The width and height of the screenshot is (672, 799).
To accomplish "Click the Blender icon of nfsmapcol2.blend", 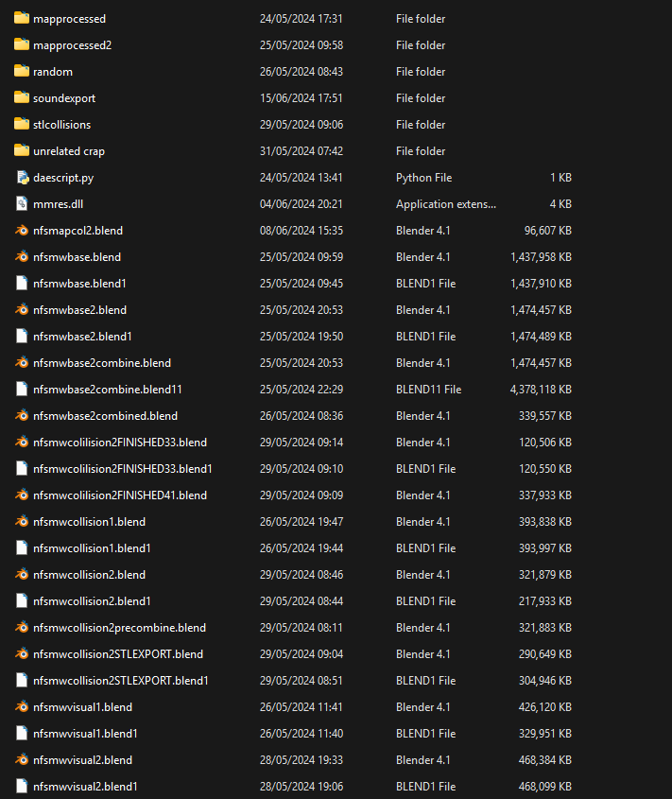I will 22,231.
